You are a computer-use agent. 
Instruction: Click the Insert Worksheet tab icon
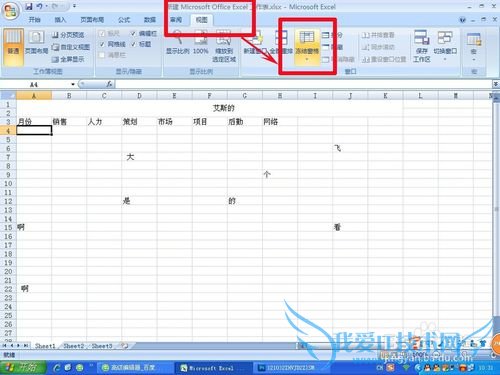[x=125, y=346]
